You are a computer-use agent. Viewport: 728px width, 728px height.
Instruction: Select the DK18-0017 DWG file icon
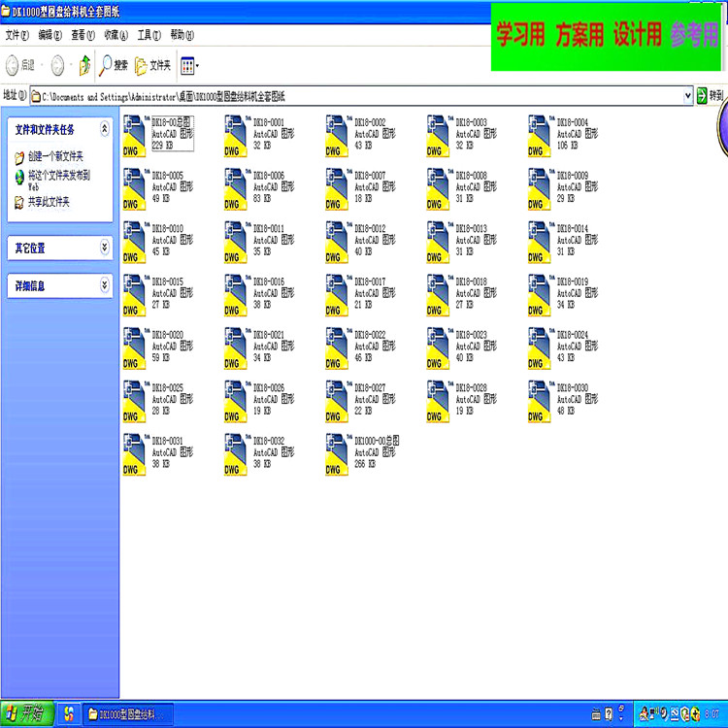[x=337, y=295]
